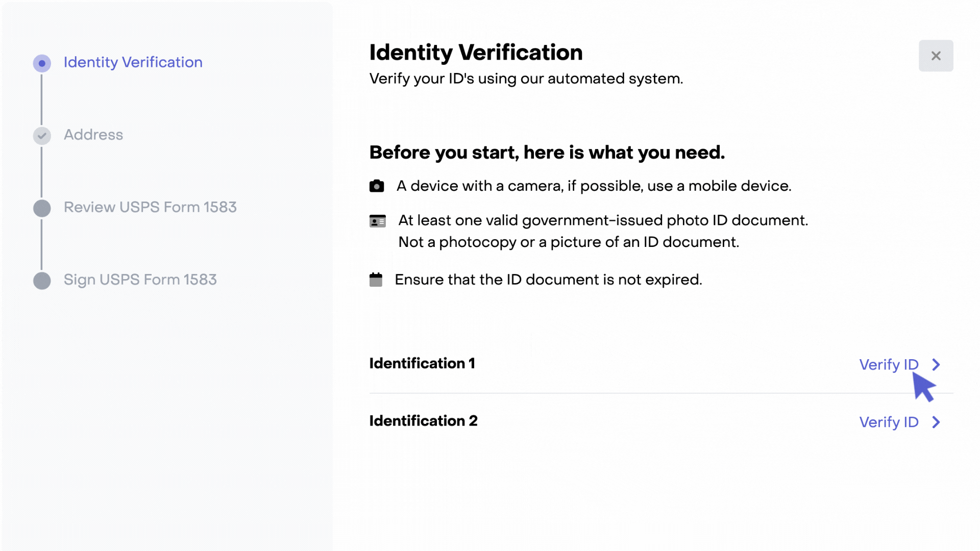Click the Identity Verification step circle
980x551 pixels.
tap(42, 63)
